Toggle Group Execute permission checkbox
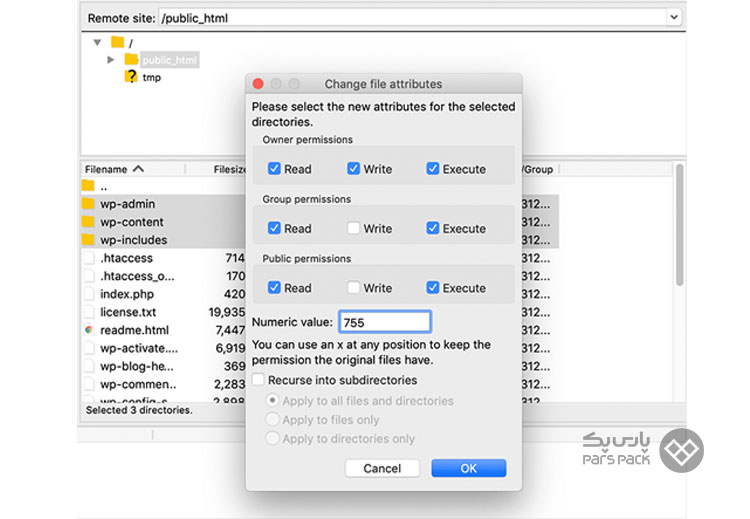The height and width of the screenshot is (519, 750). [432, 228]
